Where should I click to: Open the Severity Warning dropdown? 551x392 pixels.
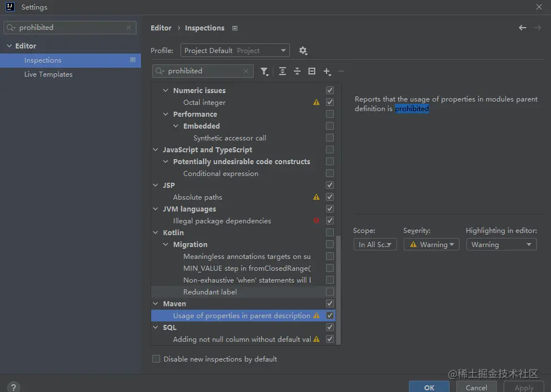[431, 244]
